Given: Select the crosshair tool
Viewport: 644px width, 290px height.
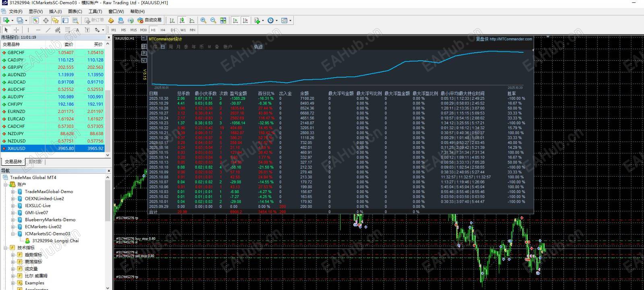Looking at the screenshot, I should click(16, 30).
